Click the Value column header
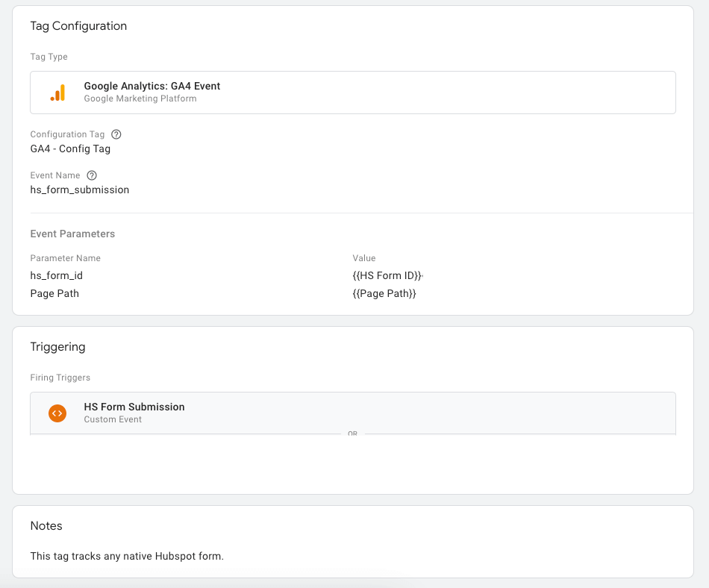The height and width of the screenshot is (588, 709). click(x=364, y=258)
